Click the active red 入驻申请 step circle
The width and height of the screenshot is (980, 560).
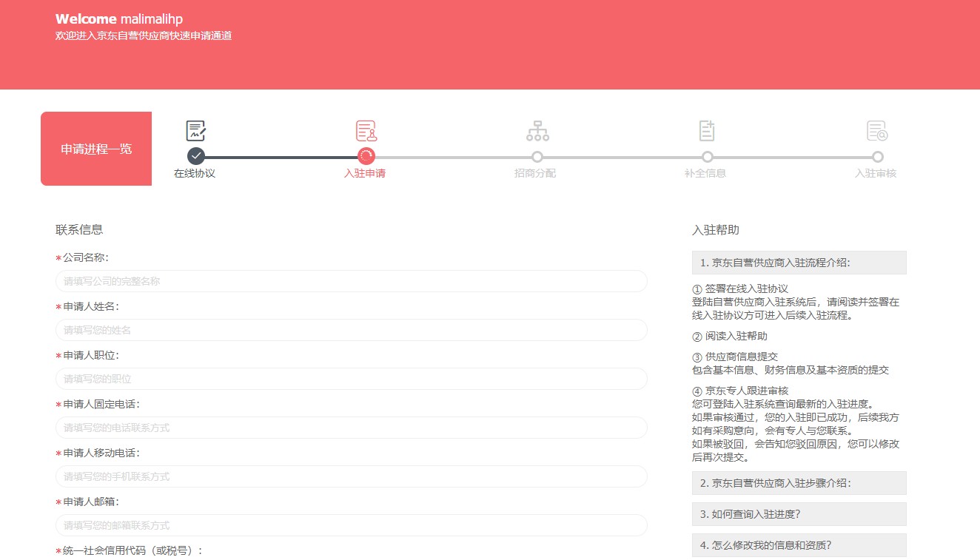tap(366, 156)
